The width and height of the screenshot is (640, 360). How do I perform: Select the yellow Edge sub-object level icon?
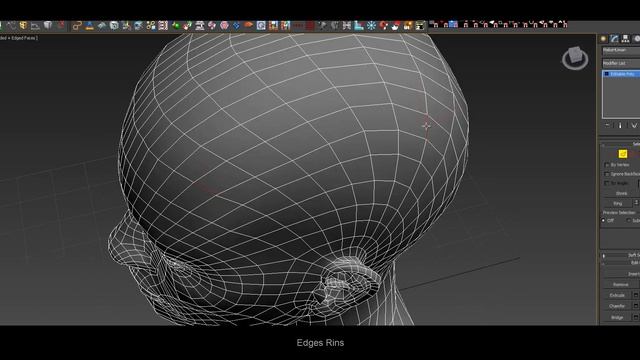point(622,153)
